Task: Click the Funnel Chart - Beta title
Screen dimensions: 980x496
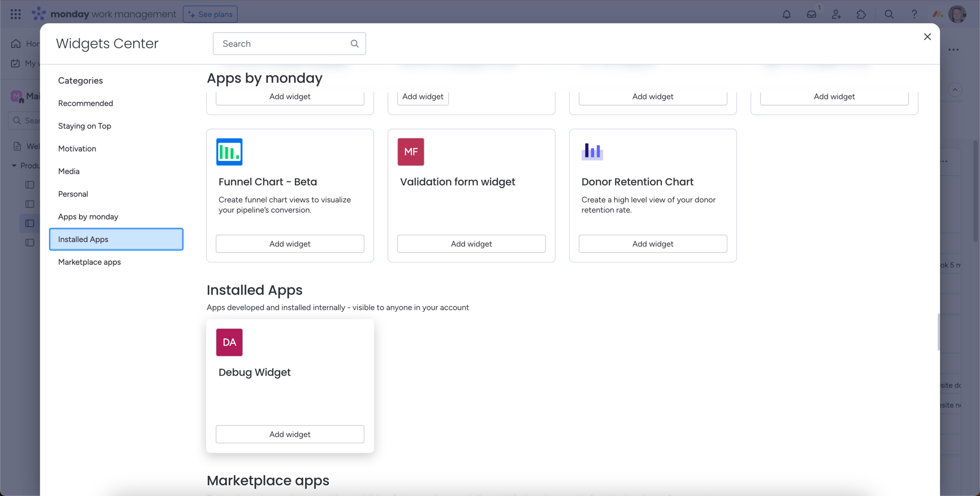Action: point(268,182)
